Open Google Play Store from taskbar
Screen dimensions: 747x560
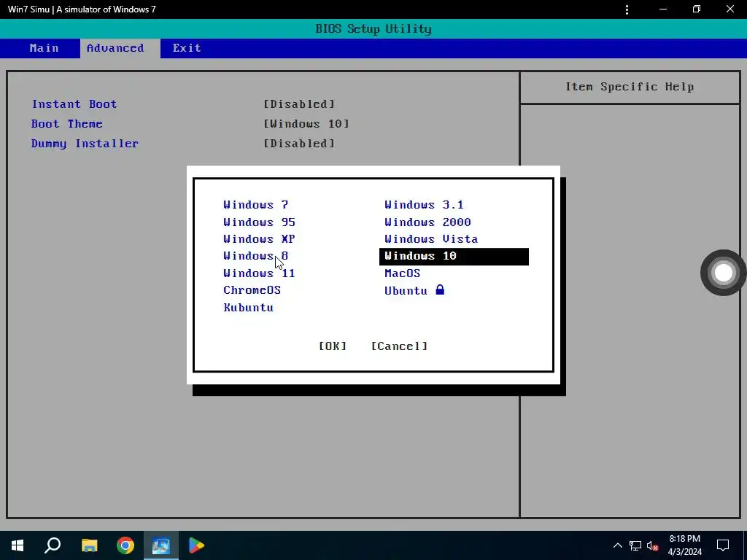(x=196, y=545)
